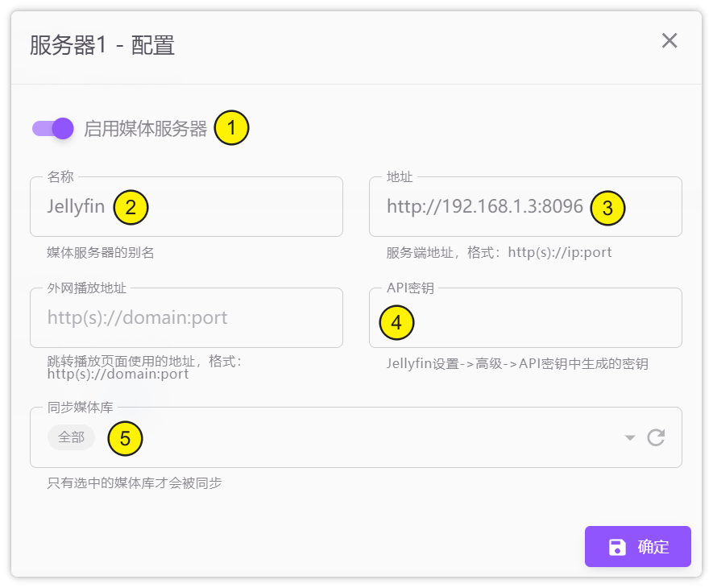Screen dimensions: 713x588
Task: Select the 全部 chip in 同步媒体库
Action: pyautogui.click(x=71, y=437)
